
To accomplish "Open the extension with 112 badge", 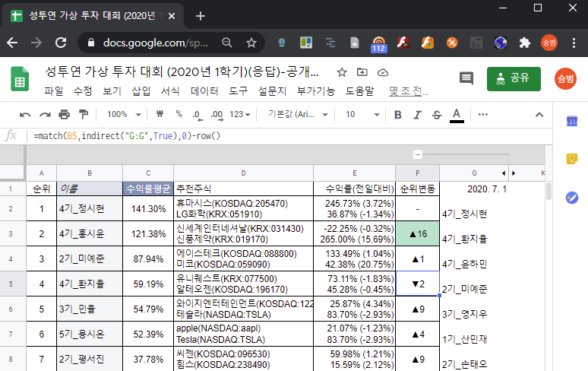I will [379, 43].
